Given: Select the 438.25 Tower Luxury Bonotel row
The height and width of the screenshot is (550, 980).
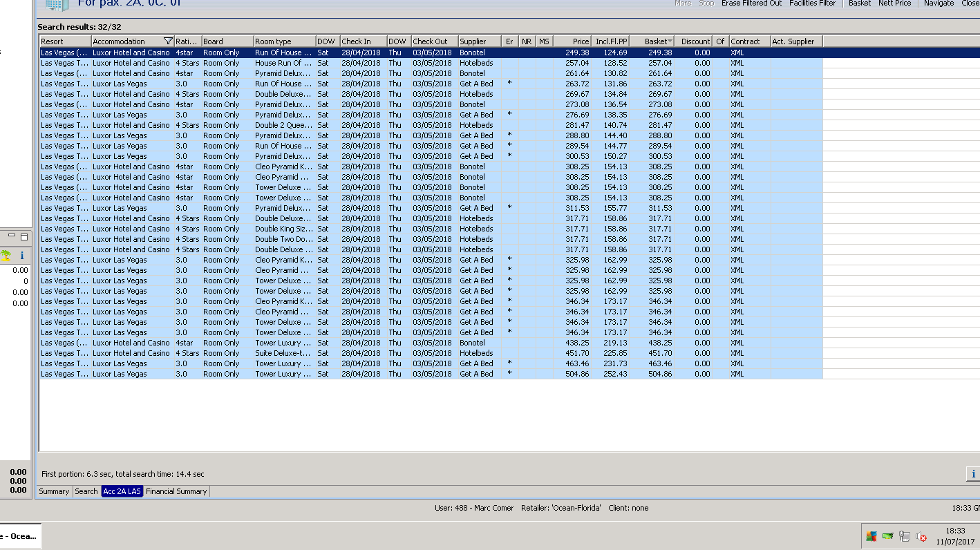Looking at the screenshot, I should click(431, 343).
